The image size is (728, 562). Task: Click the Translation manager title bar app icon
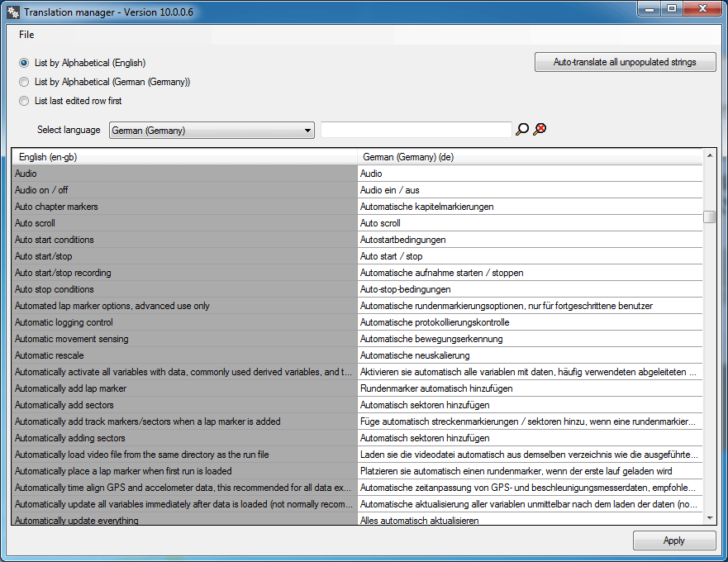[x=13, y=12]
